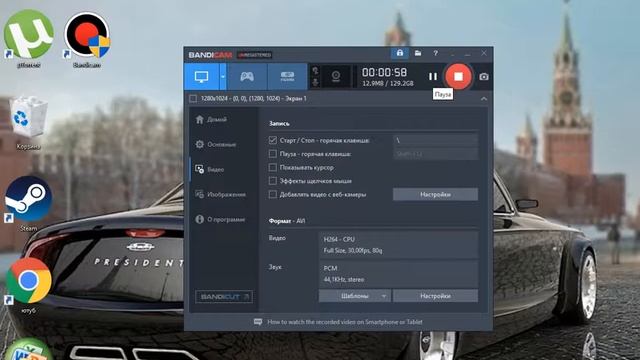Toggle the 1280x1024 screen target checkbox

(193, 98)
